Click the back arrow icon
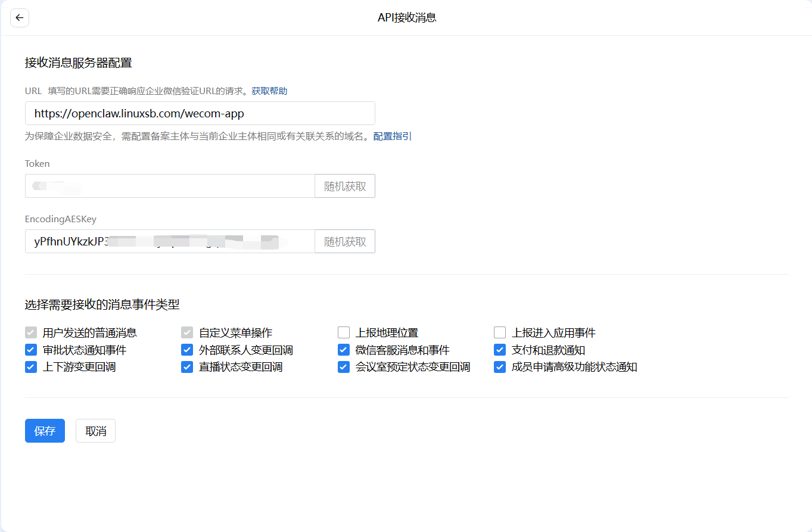Screen dimensions: 812x532 [x=20, y=18]
